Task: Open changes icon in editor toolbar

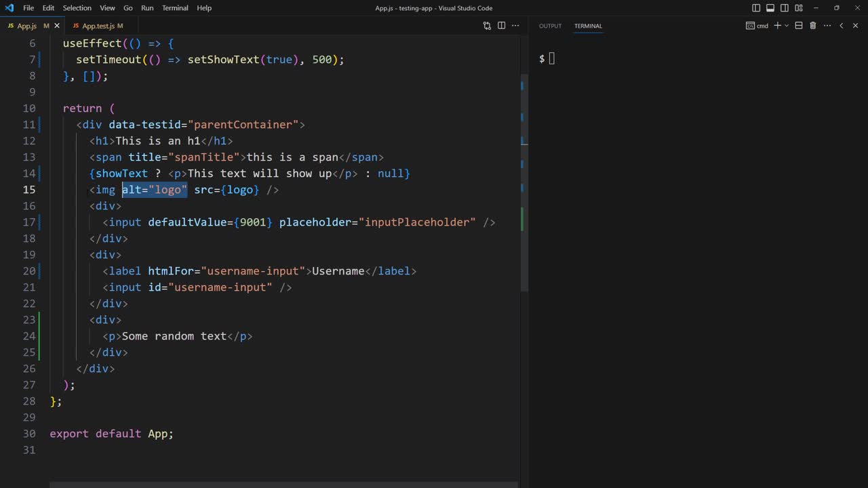Action: pos(487,26)
